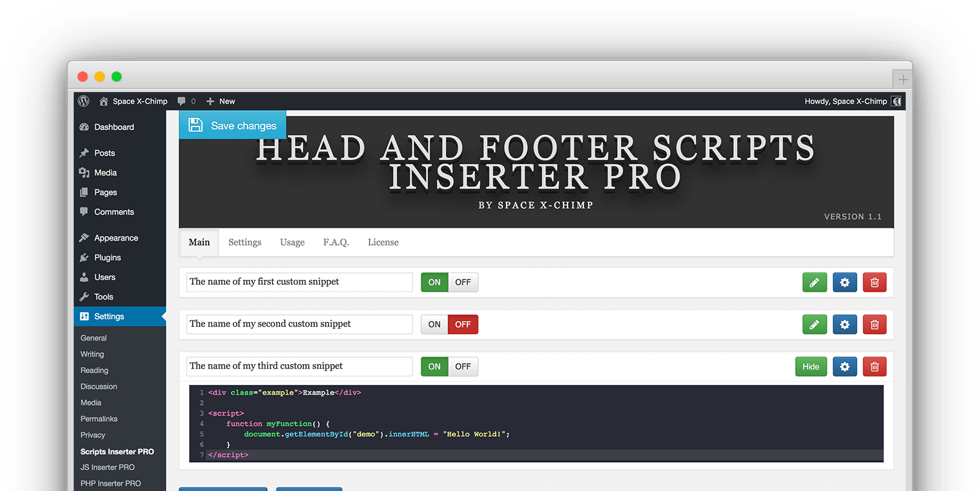
Task: Click the document.getElementById code line
Action: pos(377,435)
